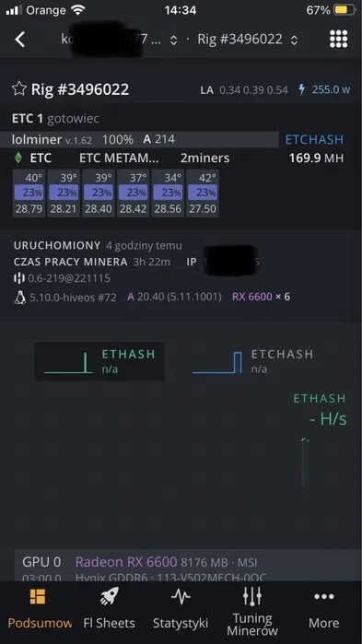
Task: Tap the ETC 1 gotowiec flight sheet
Action: (55, 119)
